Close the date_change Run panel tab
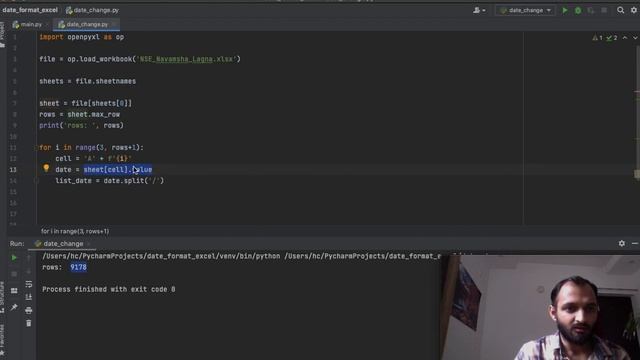Viewport: 640px width, 360px height. click(89, 244)
